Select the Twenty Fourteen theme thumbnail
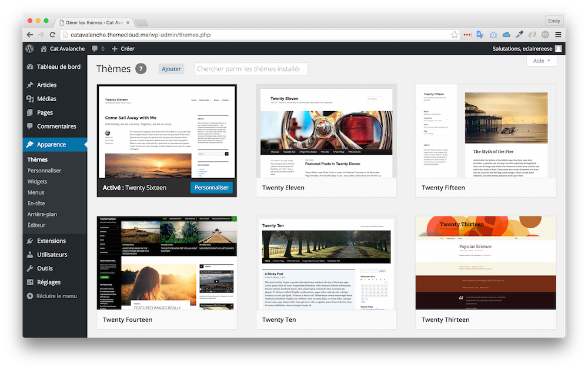The height and width of the screenshot is (370, 588). coord(167,263)
